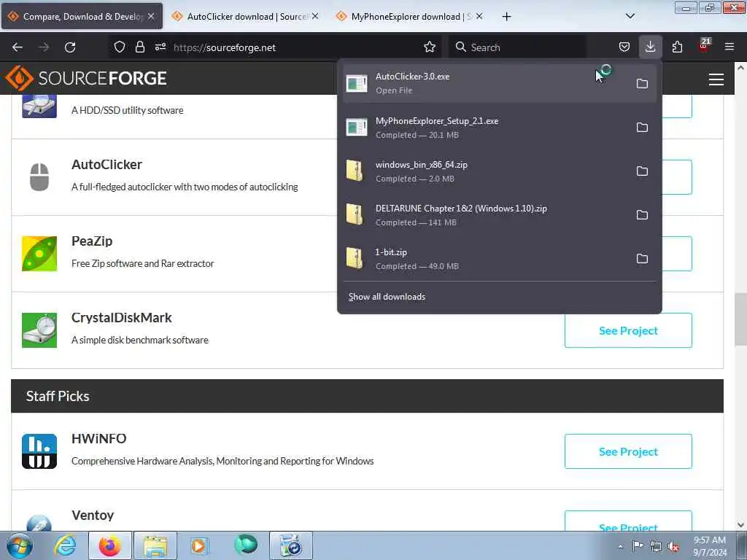Open the PeaZip project title link
The height and width of the screenshot is (560, 747).
pos(92,241)
